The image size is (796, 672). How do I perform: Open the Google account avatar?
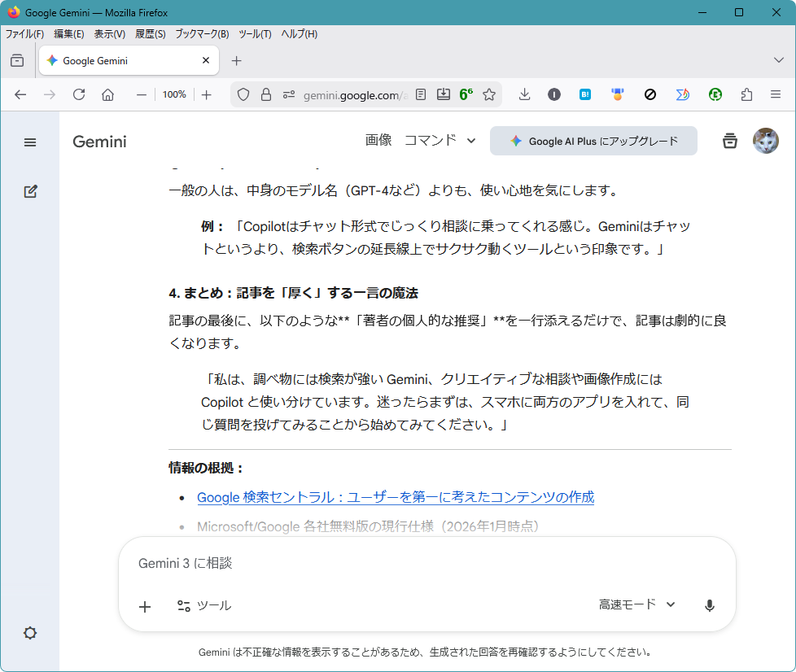tap(766, 141)
